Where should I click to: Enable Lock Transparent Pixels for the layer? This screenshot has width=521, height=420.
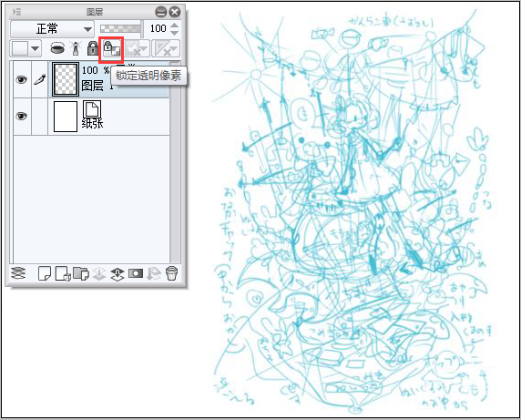111,49
